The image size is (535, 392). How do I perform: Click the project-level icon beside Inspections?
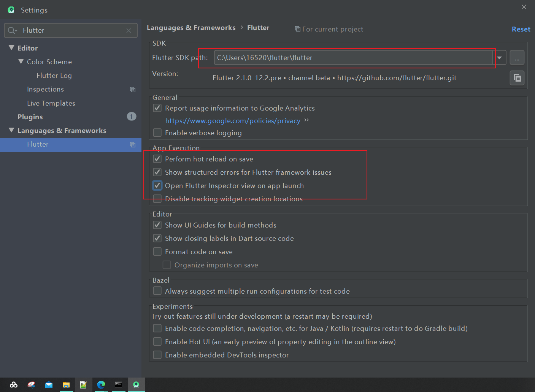point(133,90)
